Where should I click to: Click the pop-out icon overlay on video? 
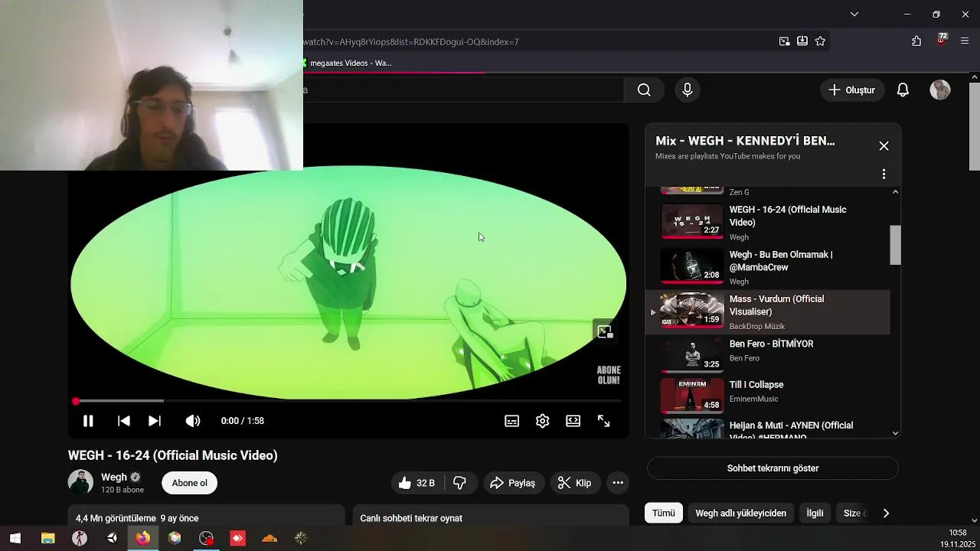[605, 331]
